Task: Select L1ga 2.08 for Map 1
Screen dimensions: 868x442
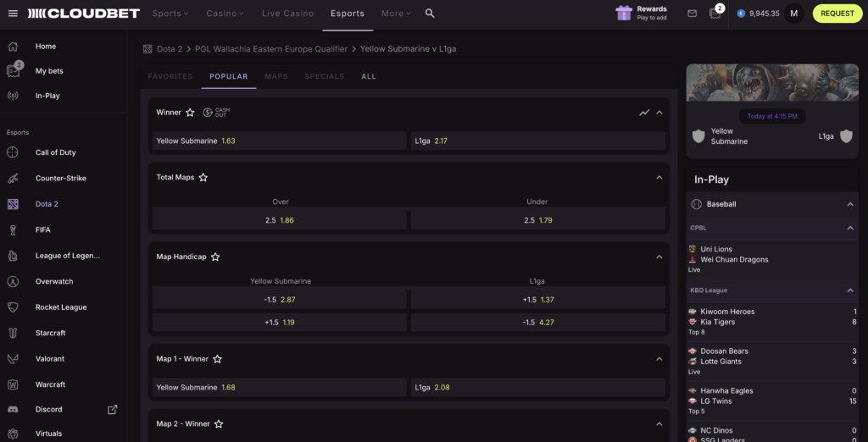Action: pyautogui.click(x=538, y=387)
